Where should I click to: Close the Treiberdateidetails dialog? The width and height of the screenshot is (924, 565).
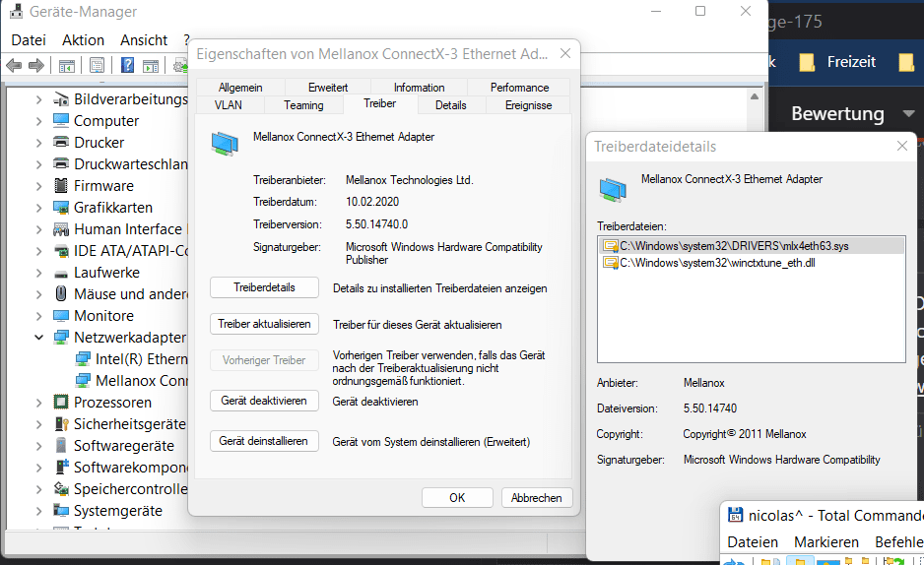coord(901,146)
